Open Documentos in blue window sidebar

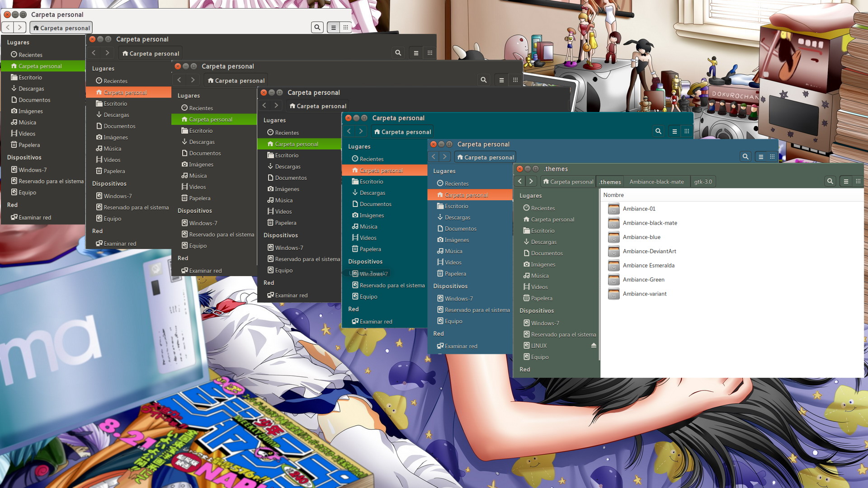470,229
